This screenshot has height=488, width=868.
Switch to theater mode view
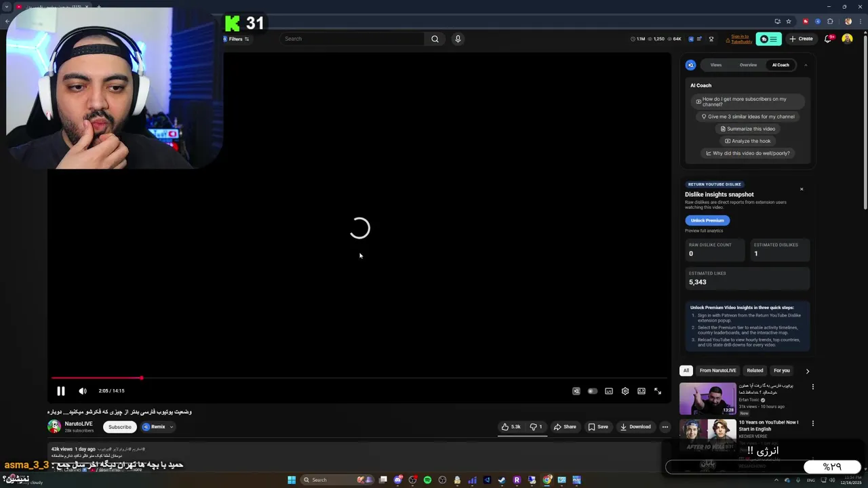(x=642, y=391)
